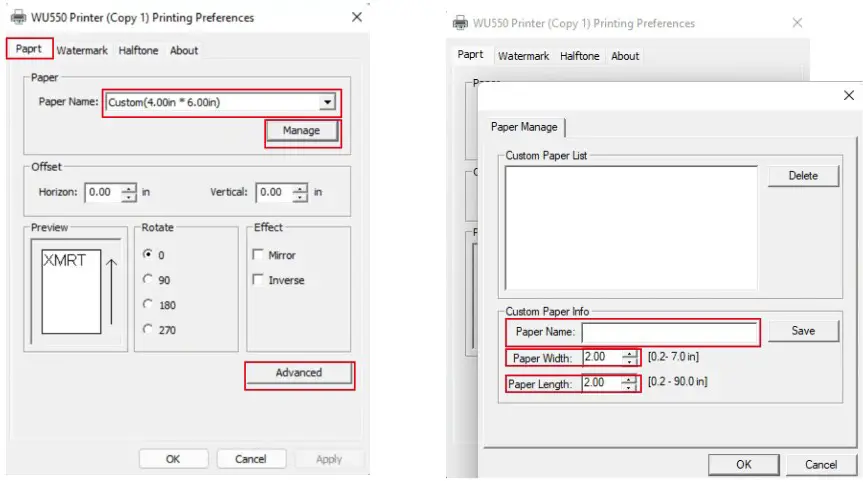Image resolution: width=863 pixels, height=482 pixels.
Task: Click Cancel in Paper Manage dialog
Action: 821,465
